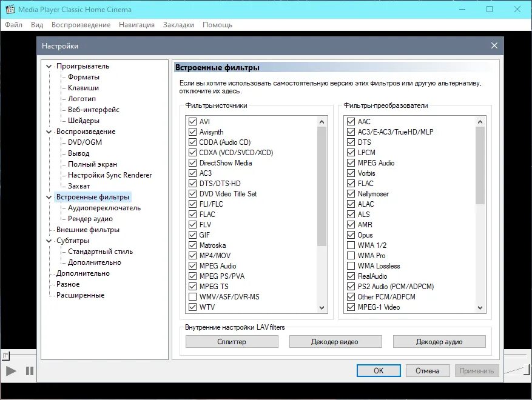Viewport: 532px width, 400px height.
Task: Open the Вид menu
Action: pyautogui.click(x=37, y=25)
